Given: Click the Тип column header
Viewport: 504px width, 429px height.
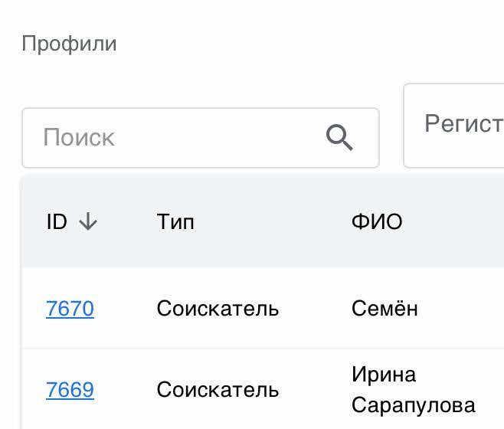Looking at the screenshot, I should 175,222.
